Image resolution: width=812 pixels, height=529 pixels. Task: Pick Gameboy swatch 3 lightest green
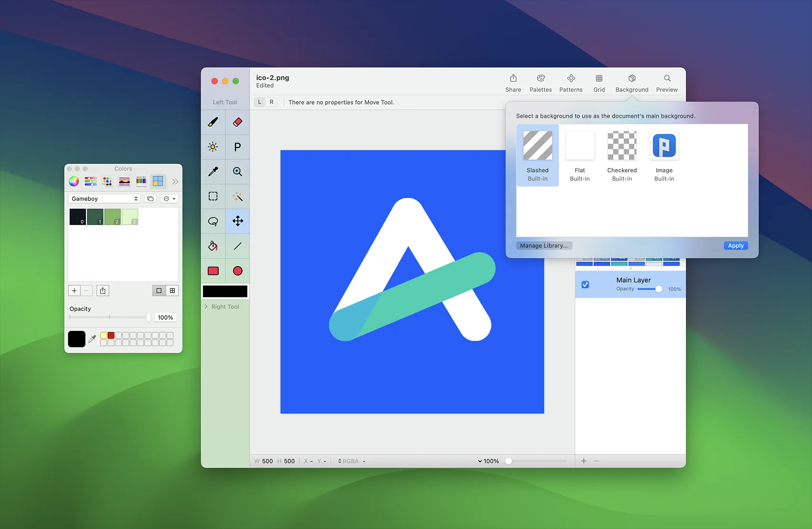[130, 216]
